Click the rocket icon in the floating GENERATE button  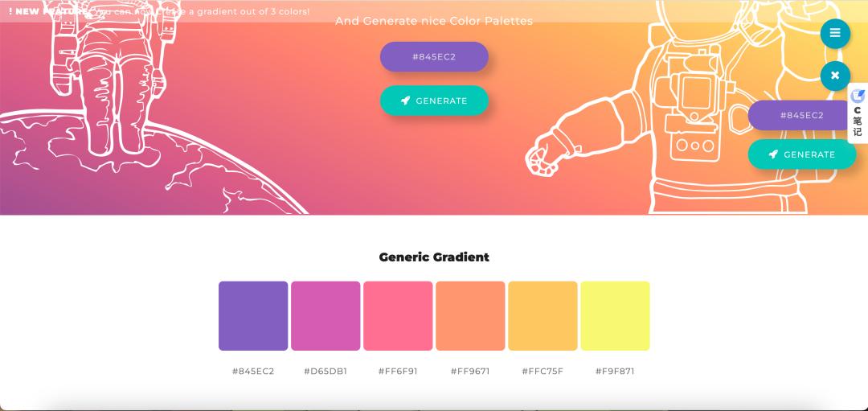(x=773, y=154)
